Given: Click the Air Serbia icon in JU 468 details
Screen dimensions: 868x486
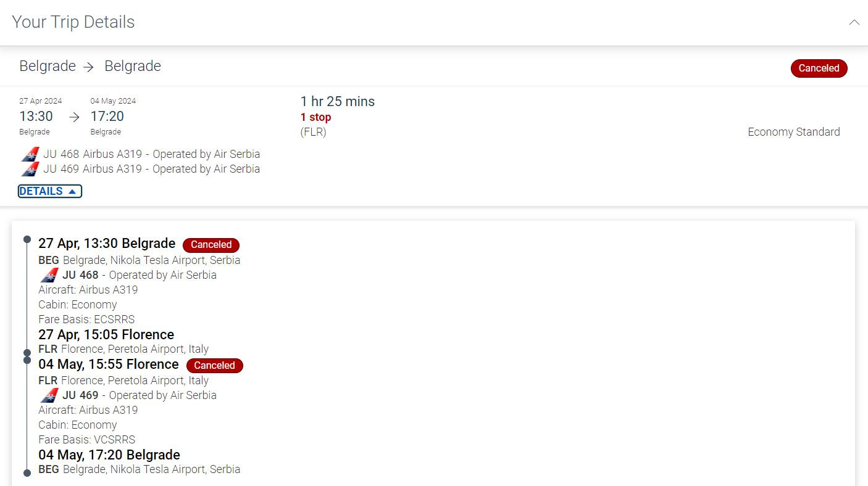Looking at the screenshot, I should coord(49,275).
